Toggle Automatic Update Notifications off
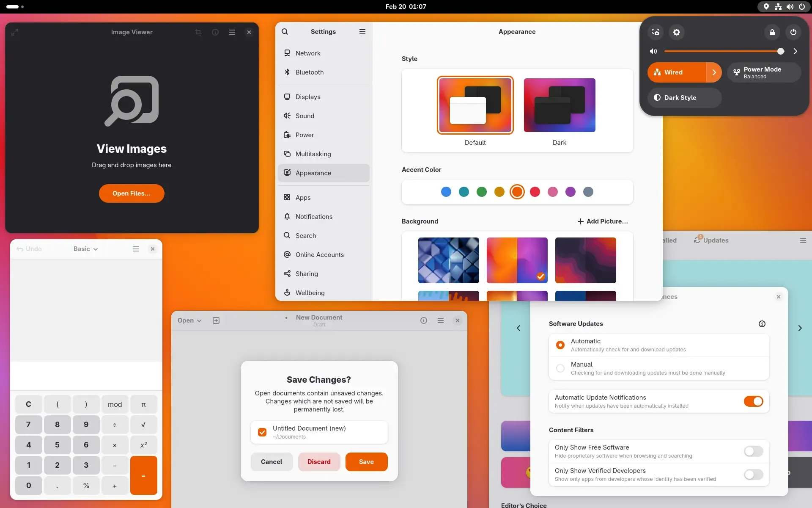The height and width of the screenshot is (508, 812). 754,401
